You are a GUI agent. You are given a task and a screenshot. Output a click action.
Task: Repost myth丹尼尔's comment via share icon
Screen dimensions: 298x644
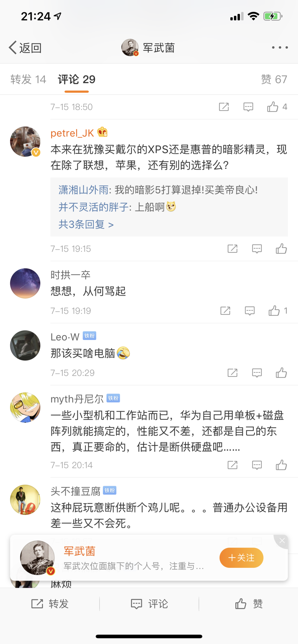pos(232,465)
